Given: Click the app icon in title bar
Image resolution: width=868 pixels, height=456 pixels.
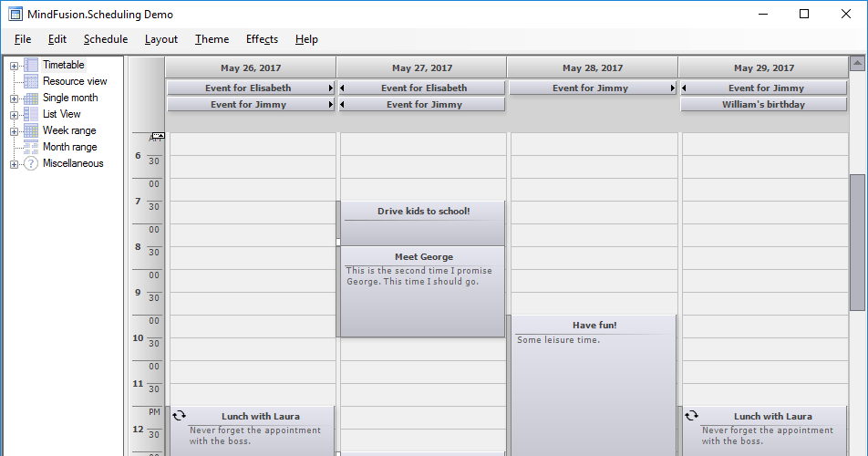Looking at the screenshot, I should coord(15,15).
